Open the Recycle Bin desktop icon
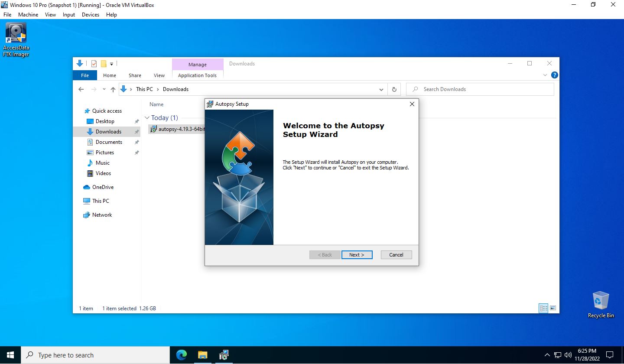 (601, 305)
